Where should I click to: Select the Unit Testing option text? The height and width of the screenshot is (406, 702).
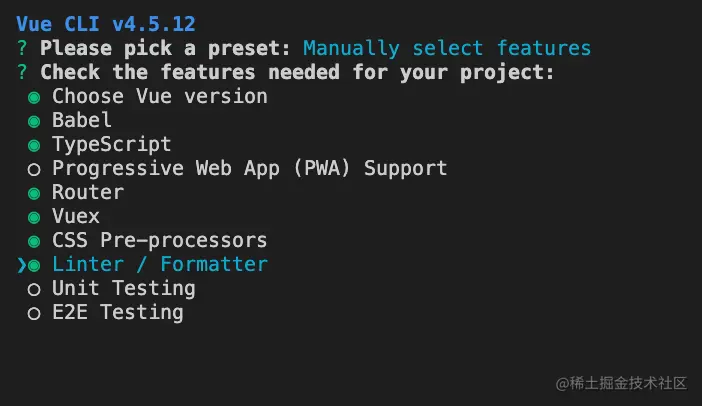pos(124,289)
